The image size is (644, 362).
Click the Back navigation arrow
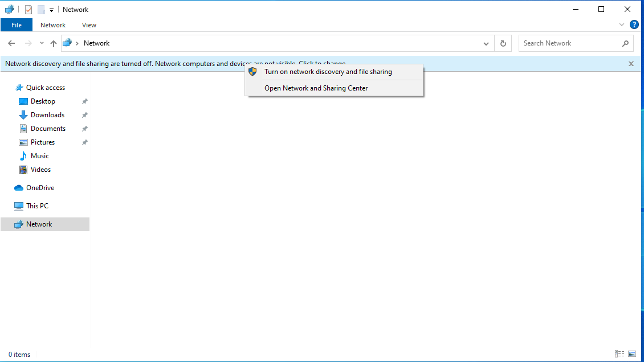point(11,43)
